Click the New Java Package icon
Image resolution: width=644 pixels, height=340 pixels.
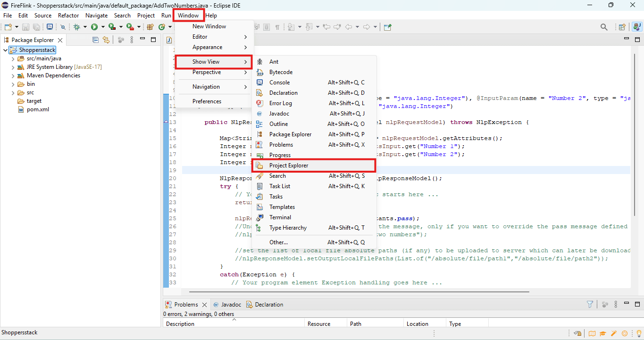pos(151,27)
